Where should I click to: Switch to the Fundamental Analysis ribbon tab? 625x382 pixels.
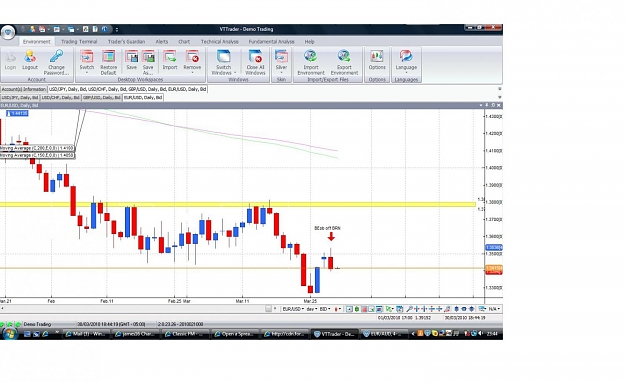coord(271,41)
